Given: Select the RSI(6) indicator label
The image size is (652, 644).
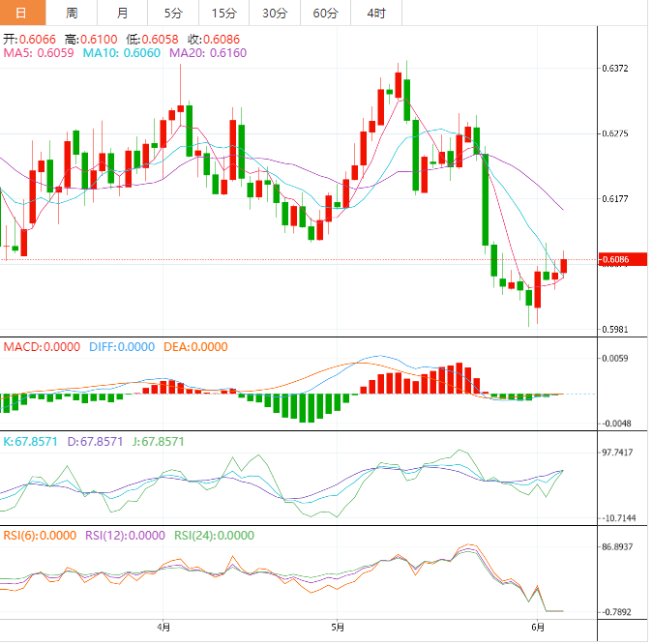Looking at the screenshot, I should tap(41, 535).
